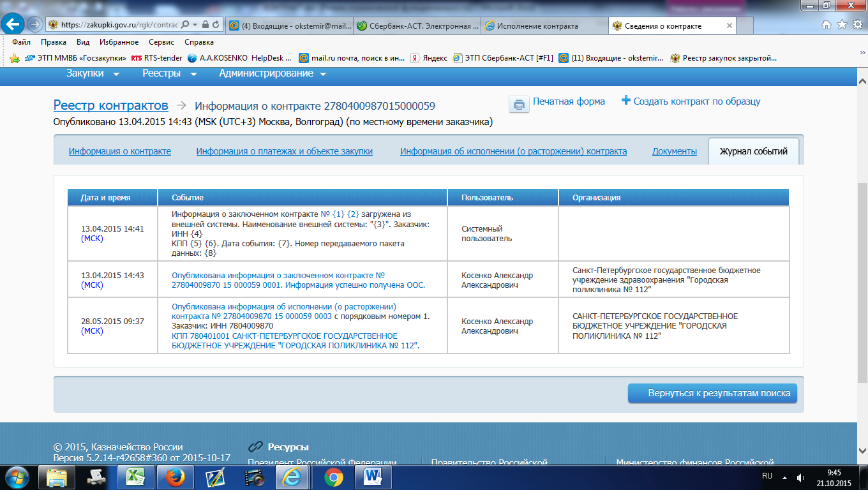
Task: Click Вернуться к результатам поиска button
Action: pos(713,393)
